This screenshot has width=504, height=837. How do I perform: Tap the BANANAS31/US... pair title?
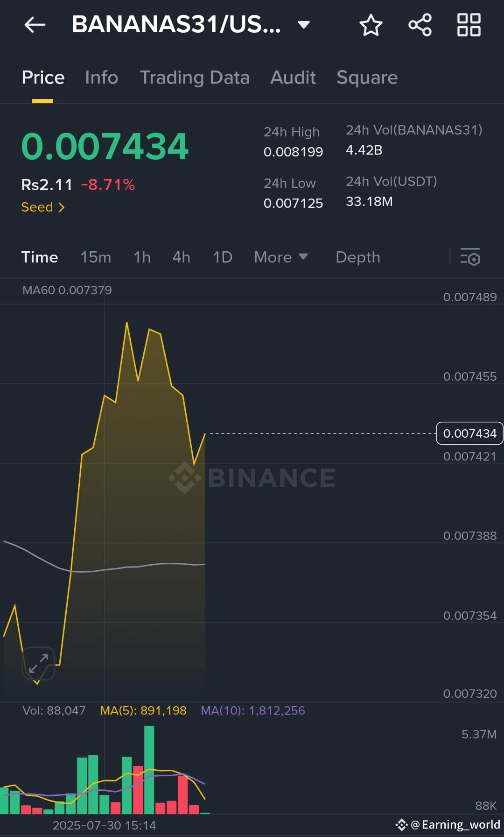click(176, 25)
